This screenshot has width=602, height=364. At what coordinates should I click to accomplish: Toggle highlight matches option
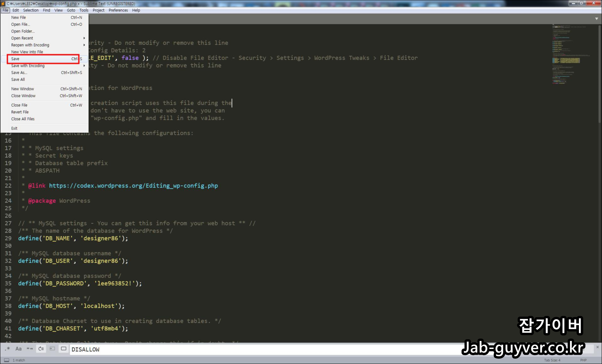pyautogui.click(x=64, y=349)
